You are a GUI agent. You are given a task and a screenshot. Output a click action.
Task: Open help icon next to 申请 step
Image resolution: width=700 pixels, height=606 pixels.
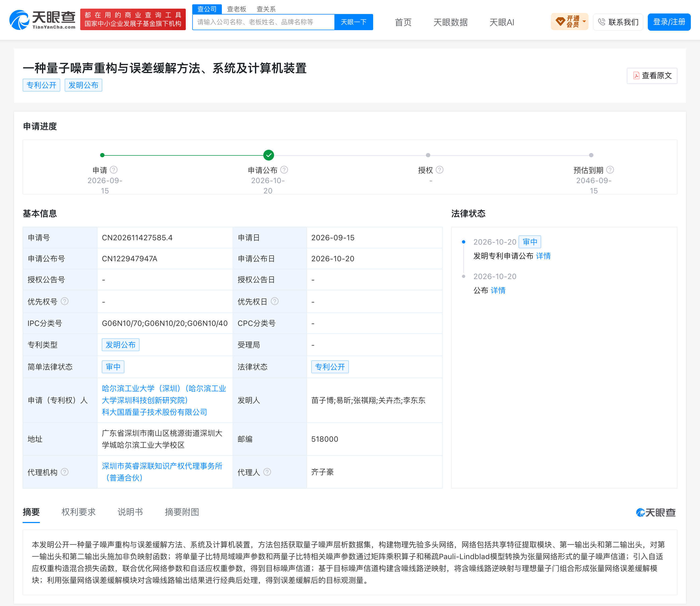click(114, 170)
